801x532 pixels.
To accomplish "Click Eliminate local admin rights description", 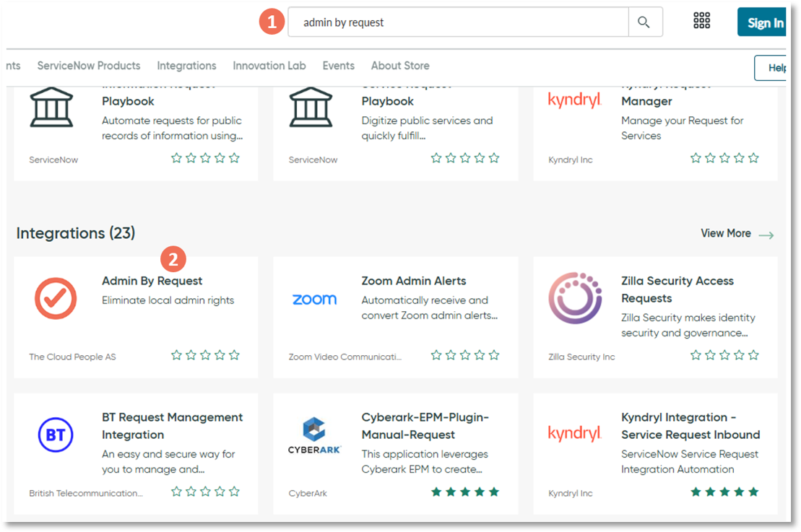I will [168, 300].
